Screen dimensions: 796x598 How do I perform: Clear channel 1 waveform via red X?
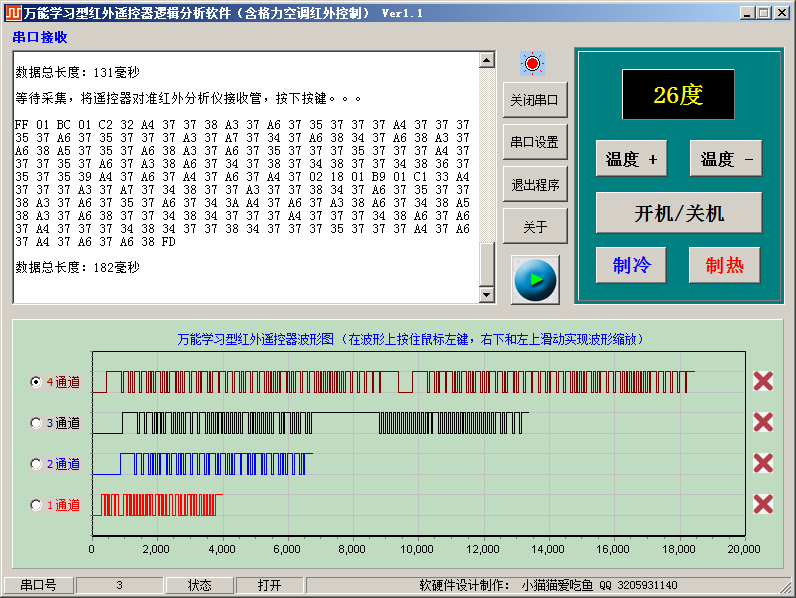763,504
